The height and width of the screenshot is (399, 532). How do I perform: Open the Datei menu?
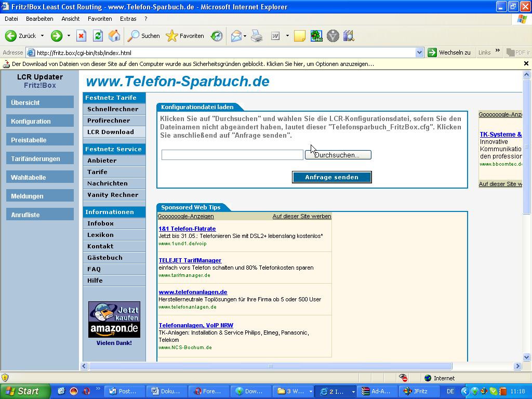(11, 19)
